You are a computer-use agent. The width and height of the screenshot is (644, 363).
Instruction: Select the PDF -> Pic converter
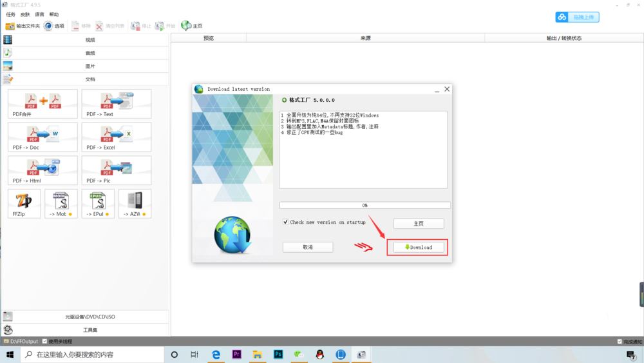[x=116, y=170]
